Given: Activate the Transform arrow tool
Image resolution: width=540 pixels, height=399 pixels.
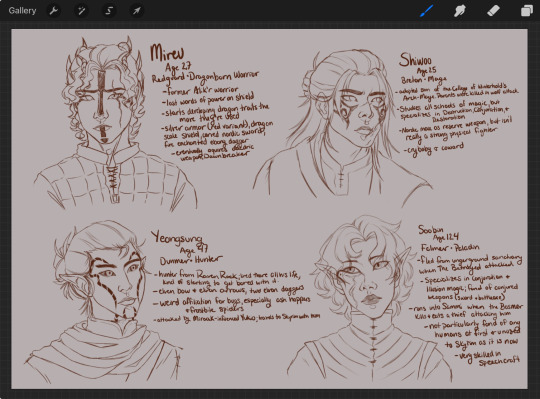Looking at the screenshot, I should [x=137, y=11].
